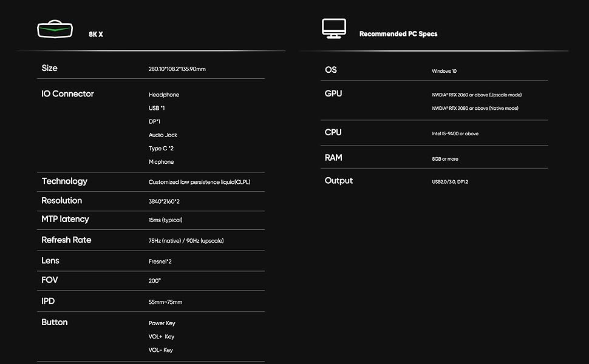Select the 200° value
This screenshot has height=364, width=589.
pyautogui.click(x=155, y=281)
